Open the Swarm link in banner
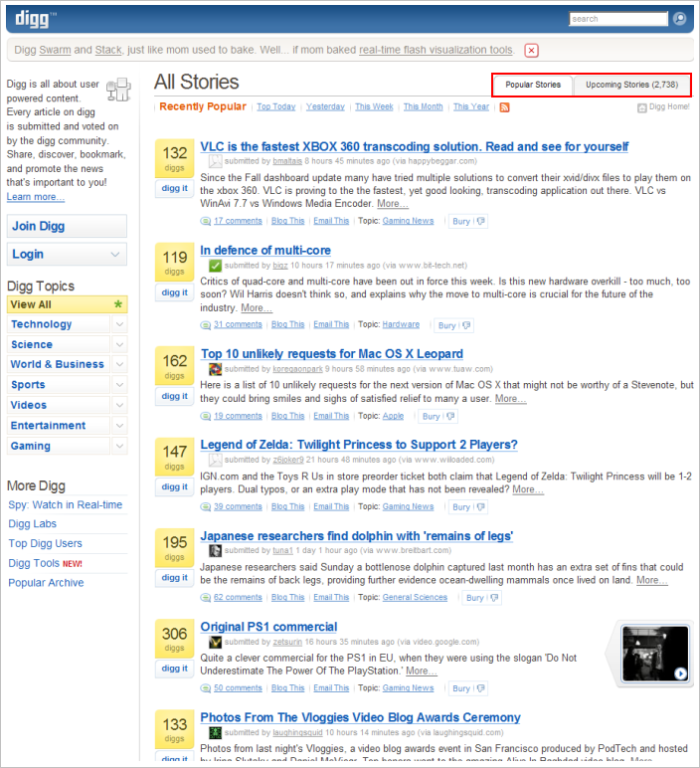Screen dimensions: 700x768 (x=55, y=50)
